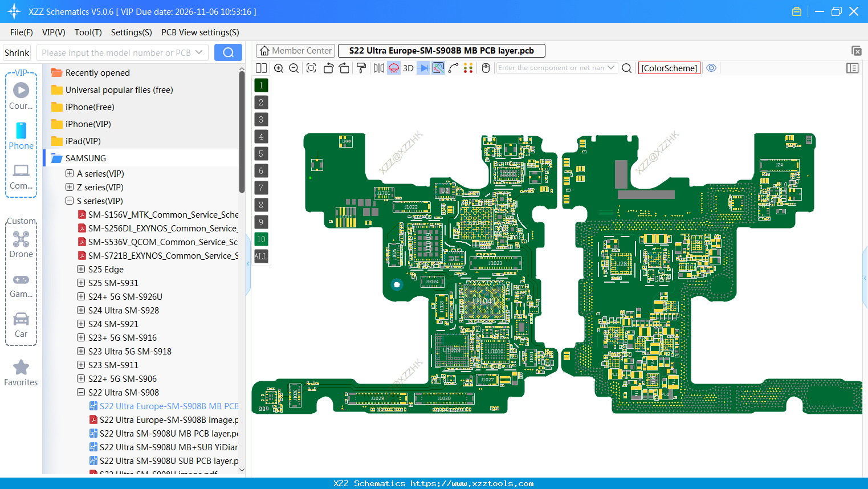The height and width of the screenshot is (489, 868).
Task: Click the Shrink button
Action: point(17,52)
